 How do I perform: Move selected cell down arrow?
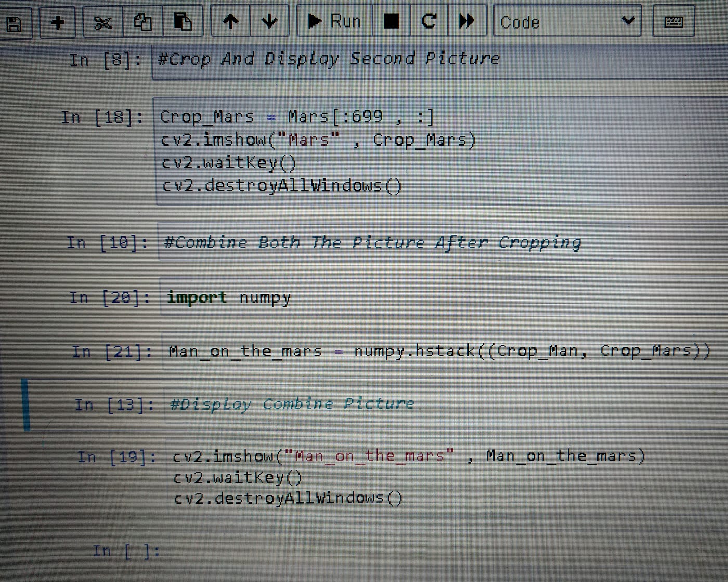269,21
